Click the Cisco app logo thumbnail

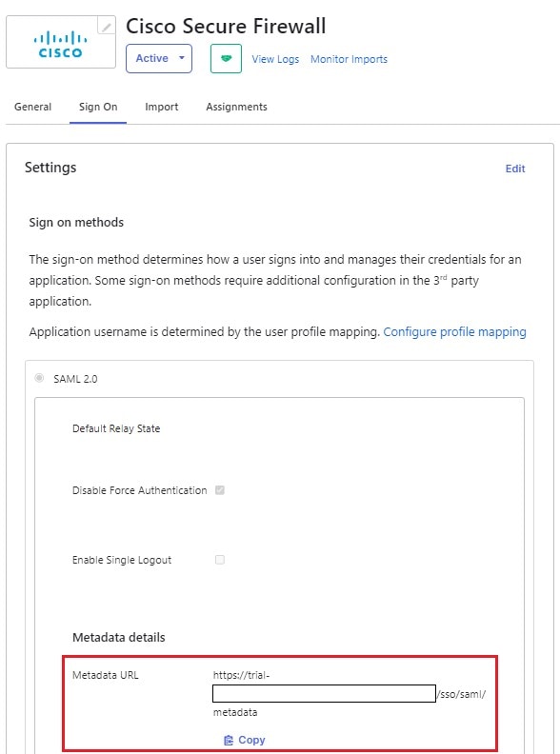[61, 42]
